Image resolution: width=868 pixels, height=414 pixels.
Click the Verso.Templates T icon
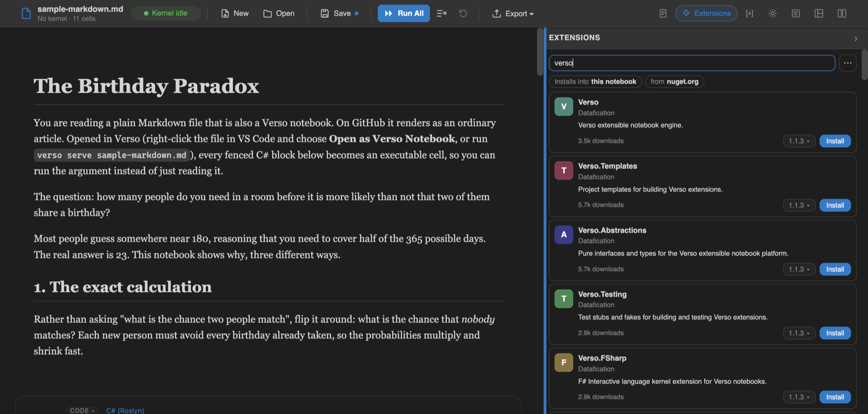tap(563, 171)
